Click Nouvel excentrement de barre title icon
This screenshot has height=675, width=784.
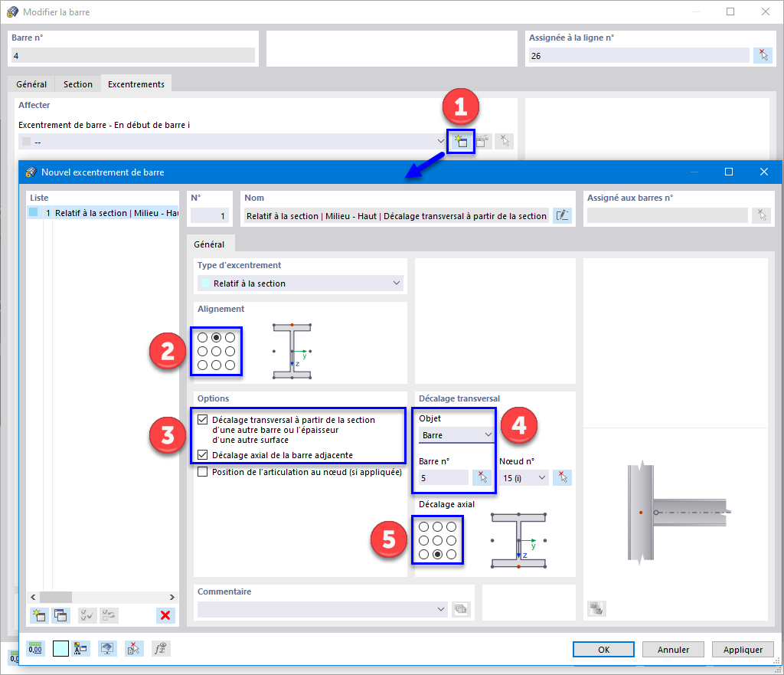tap(31, 172)
